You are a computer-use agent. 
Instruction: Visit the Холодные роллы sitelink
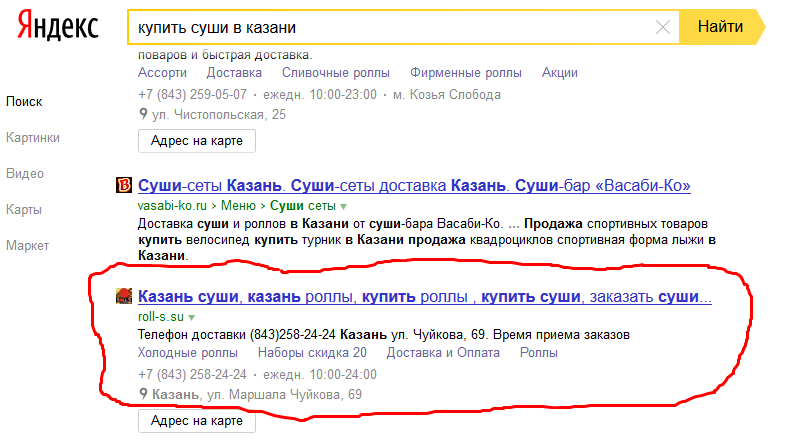[188, 353]
